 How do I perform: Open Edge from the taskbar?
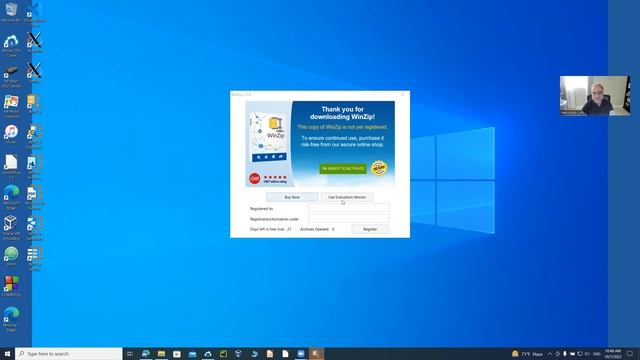pos(146,354)
